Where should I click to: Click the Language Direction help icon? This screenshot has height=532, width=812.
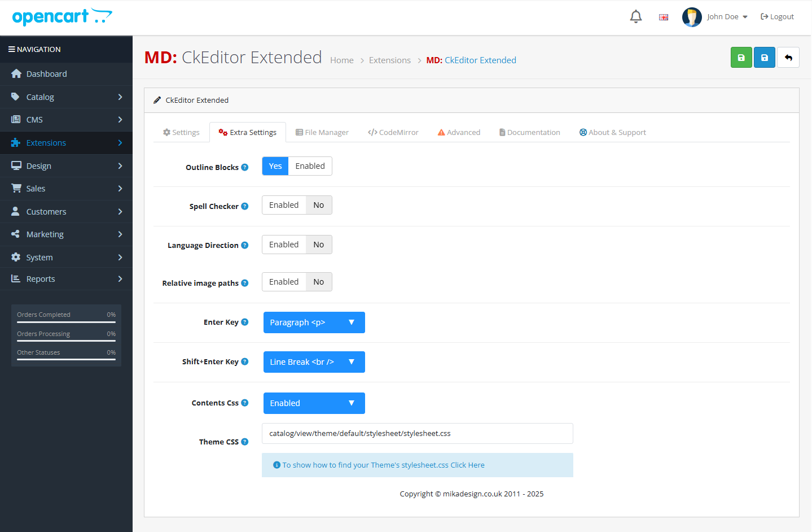[x=245, y=245]
